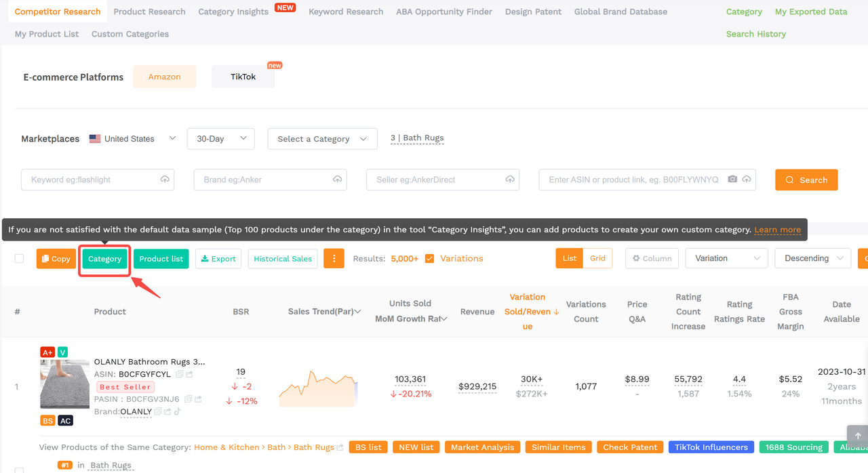Click the BS list button

370,447
